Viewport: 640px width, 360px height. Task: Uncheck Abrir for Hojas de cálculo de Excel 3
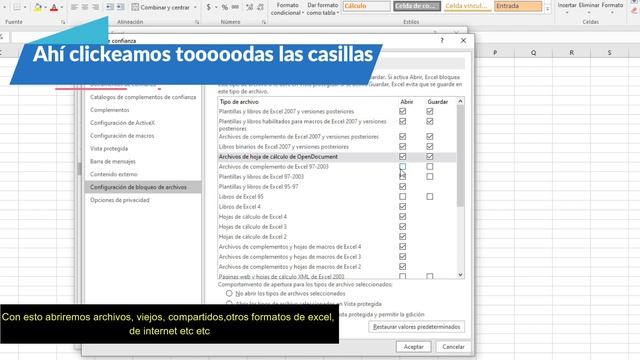point(402,227)
